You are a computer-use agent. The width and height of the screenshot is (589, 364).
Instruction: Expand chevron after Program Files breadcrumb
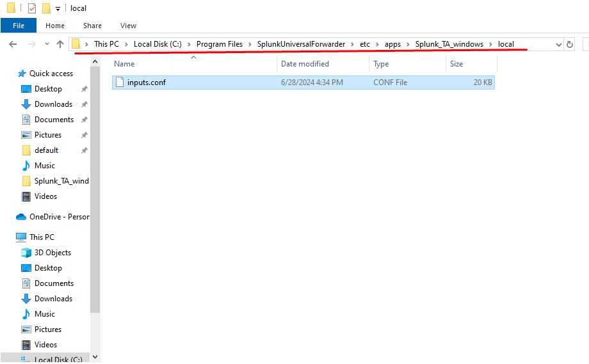coord(250,44)
